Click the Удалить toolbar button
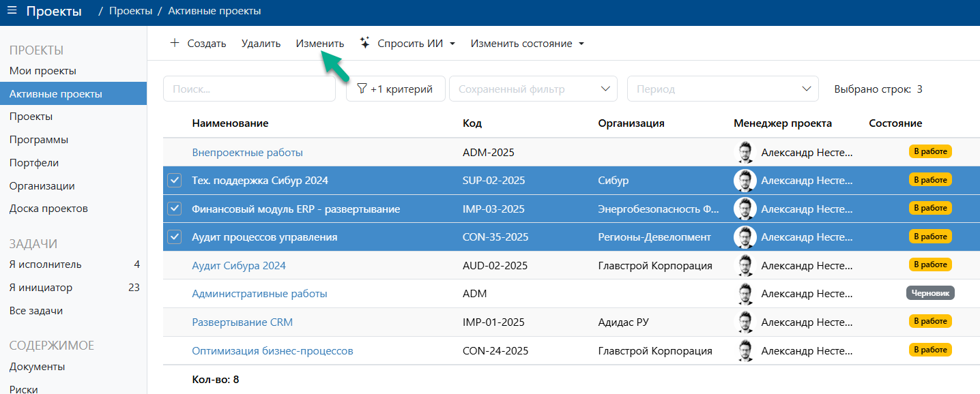 260,42
